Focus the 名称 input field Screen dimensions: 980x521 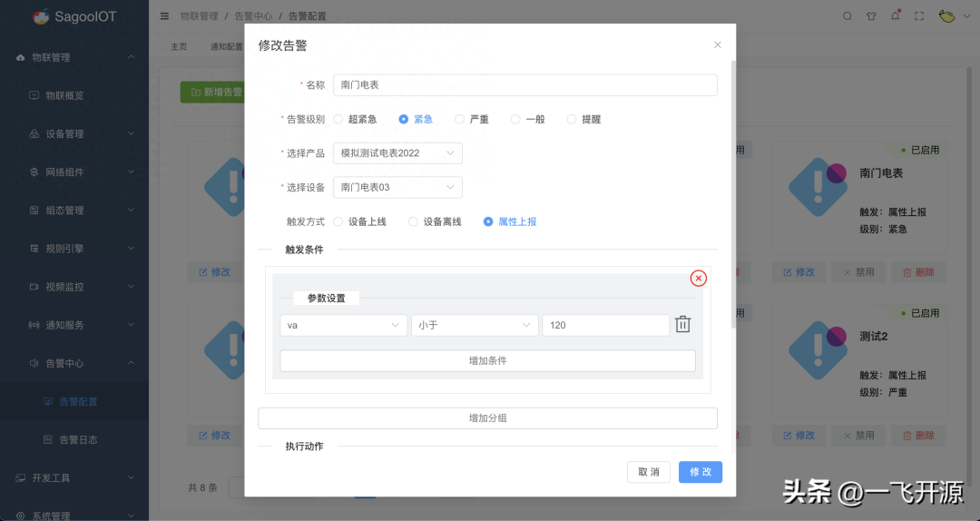(x=525, y=85)
